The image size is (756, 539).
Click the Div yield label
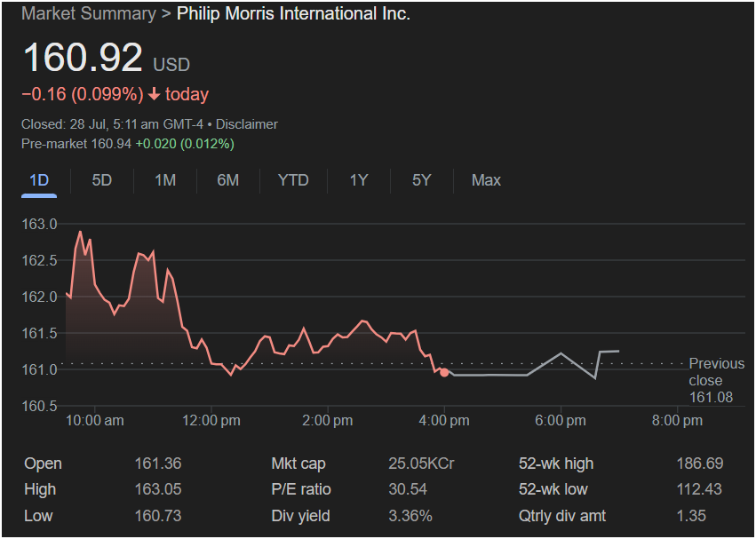[x=300, y=516]
